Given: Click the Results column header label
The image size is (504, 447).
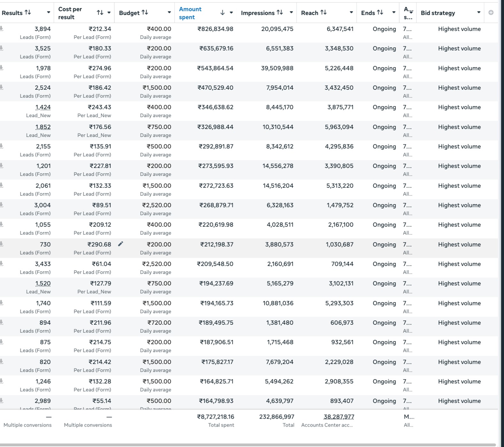Looking at the screenshot, I should (12, 13).
